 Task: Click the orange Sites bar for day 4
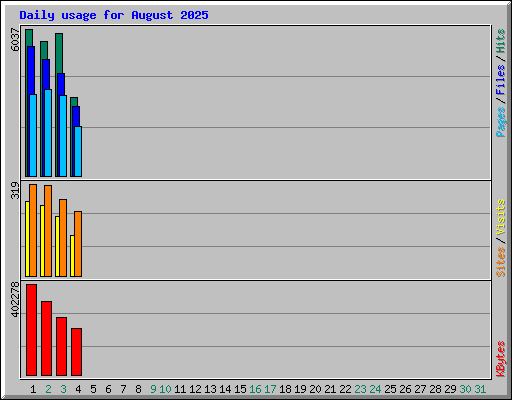pyautogui.click(x=78, y=244)
